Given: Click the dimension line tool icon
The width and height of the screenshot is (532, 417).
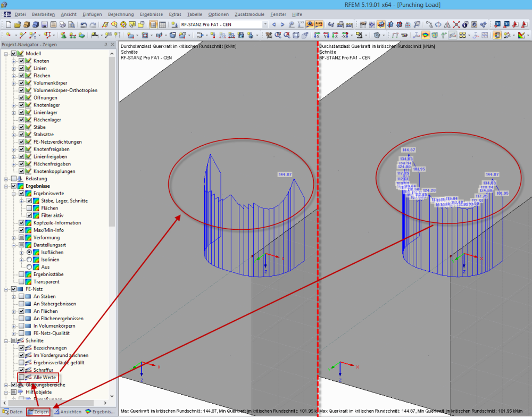Looking at the screenshot, I should 95,35.
